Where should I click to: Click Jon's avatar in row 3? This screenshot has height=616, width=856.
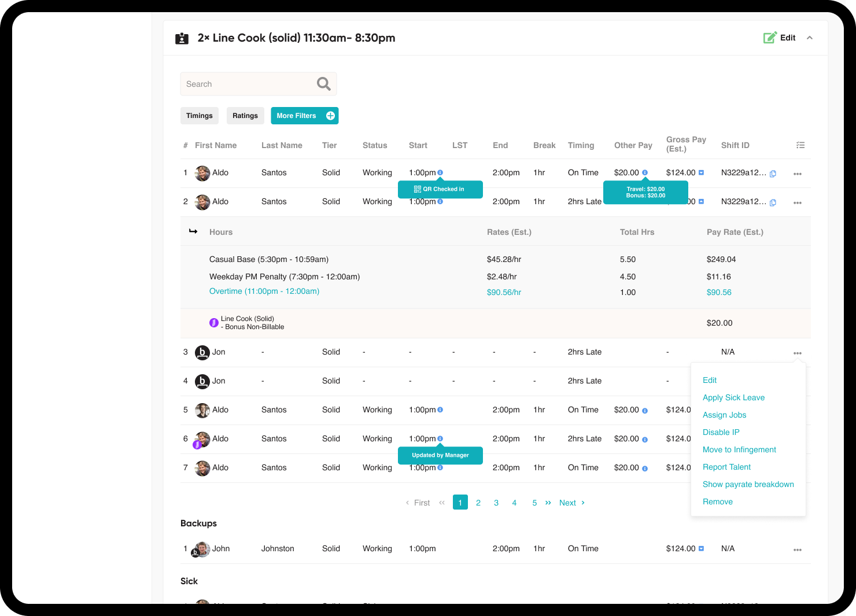202,352
